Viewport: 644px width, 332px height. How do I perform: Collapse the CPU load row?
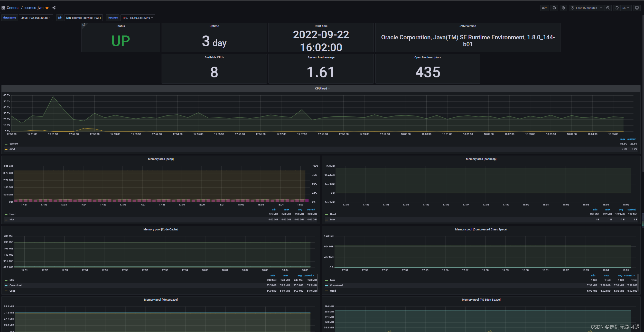point(322,88)
